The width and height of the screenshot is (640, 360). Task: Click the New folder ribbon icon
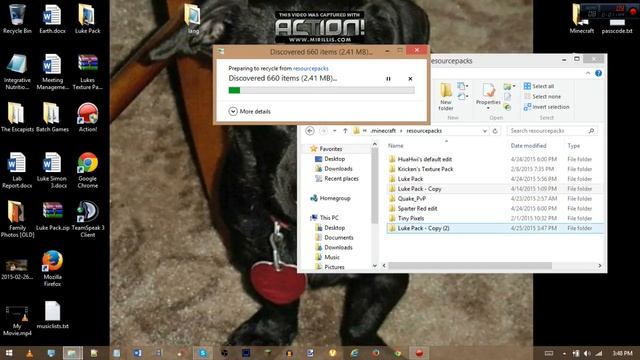(x=446, y=96)
